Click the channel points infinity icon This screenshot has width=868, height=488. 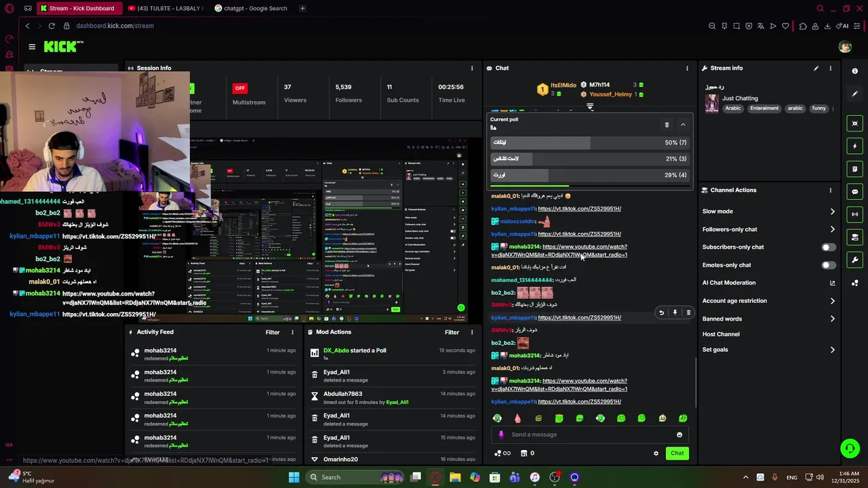[x=502, y=453]
